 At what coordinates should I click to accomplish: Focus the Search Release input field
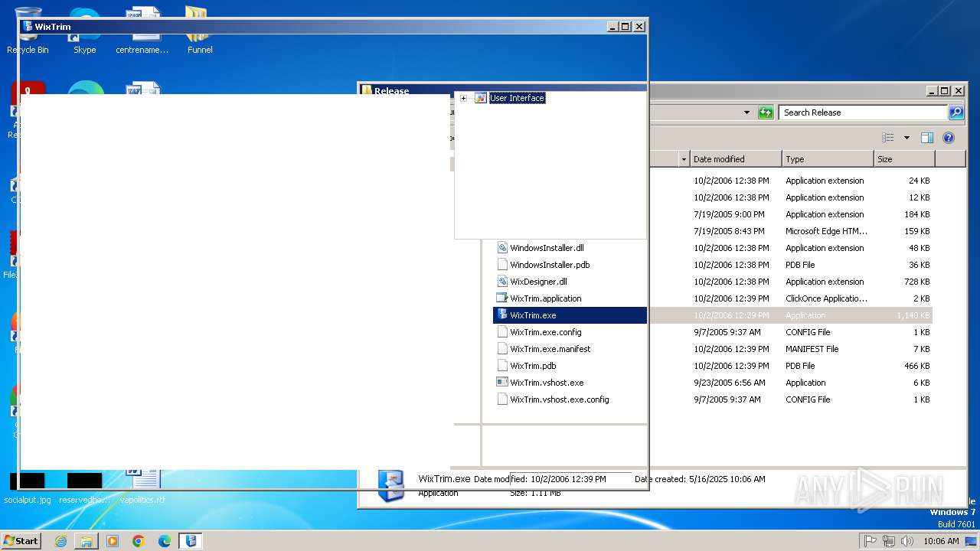864,112
